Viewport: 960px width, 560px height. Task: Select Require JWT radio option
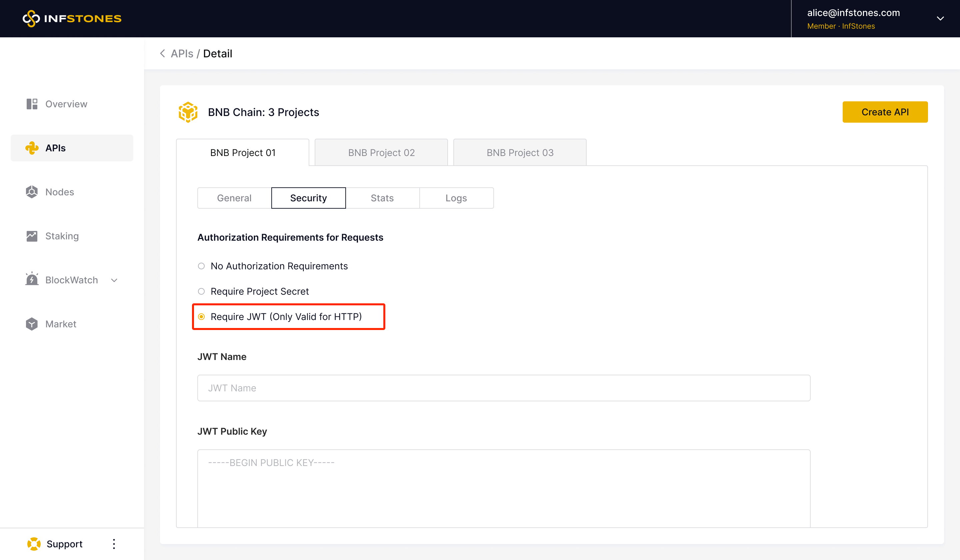(202, 317)
